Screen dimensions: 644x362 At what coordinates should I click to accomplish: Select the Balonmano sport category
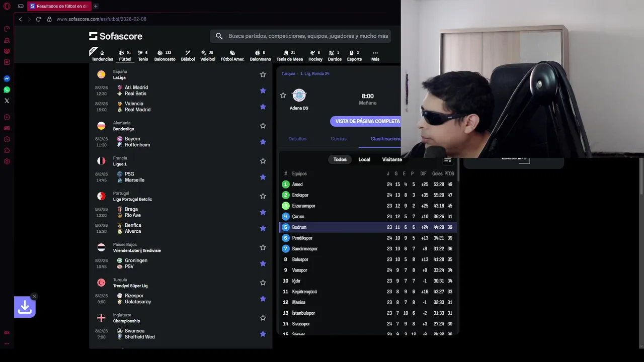pyautogui.click(x=260, y=55)
